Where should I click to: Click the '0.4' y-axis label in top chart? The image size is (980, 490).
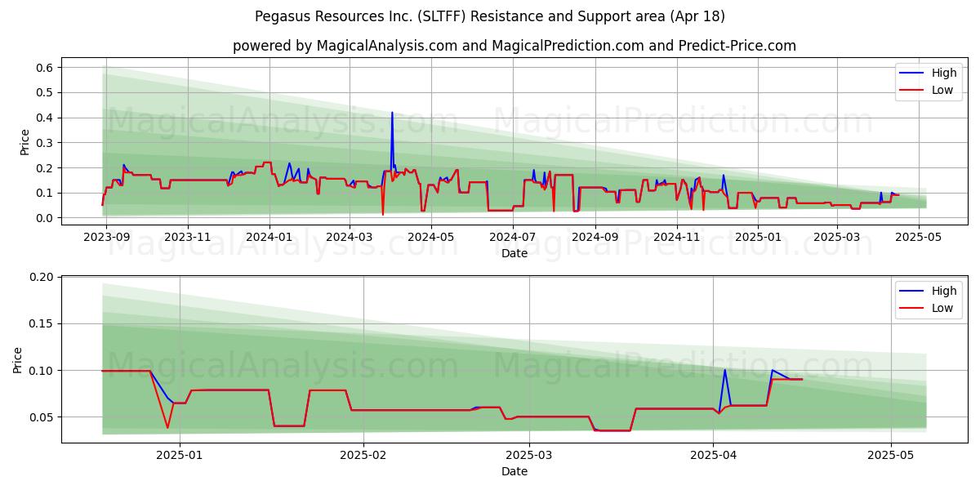pyautogui.click(x=44, y=118)
